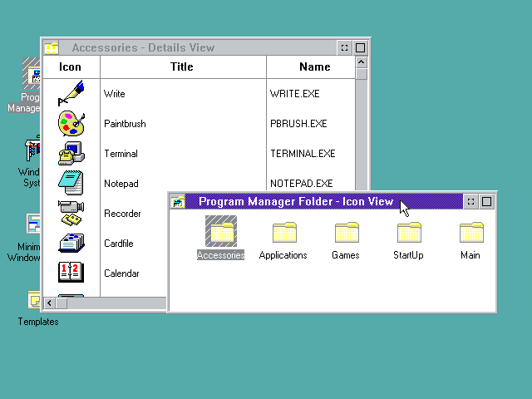Click the Accessories scrollbar up arrow
The height and width of the screenshot is (399, 532).
362,62
